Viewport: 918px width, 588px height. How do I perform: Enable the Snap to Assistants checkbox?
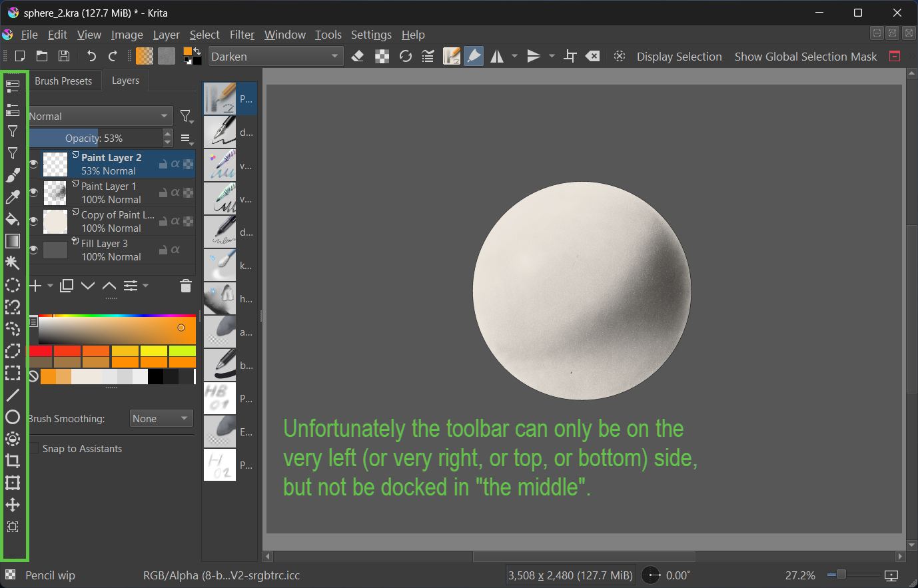[34, 449]
